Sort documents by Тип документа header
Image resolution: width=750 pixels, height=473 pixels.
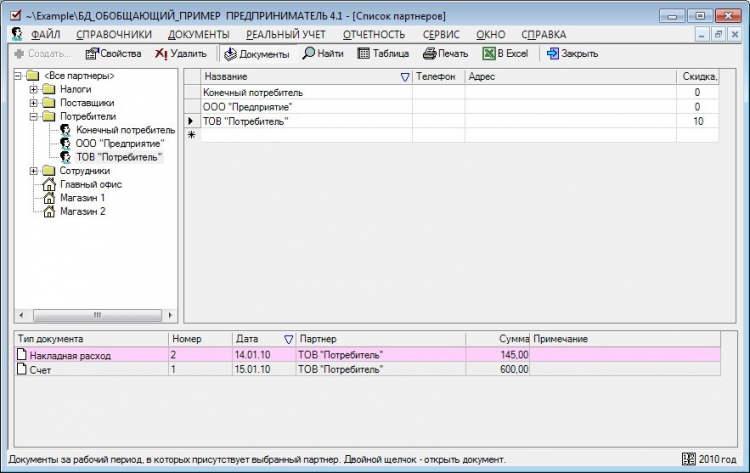click(91, 339)
